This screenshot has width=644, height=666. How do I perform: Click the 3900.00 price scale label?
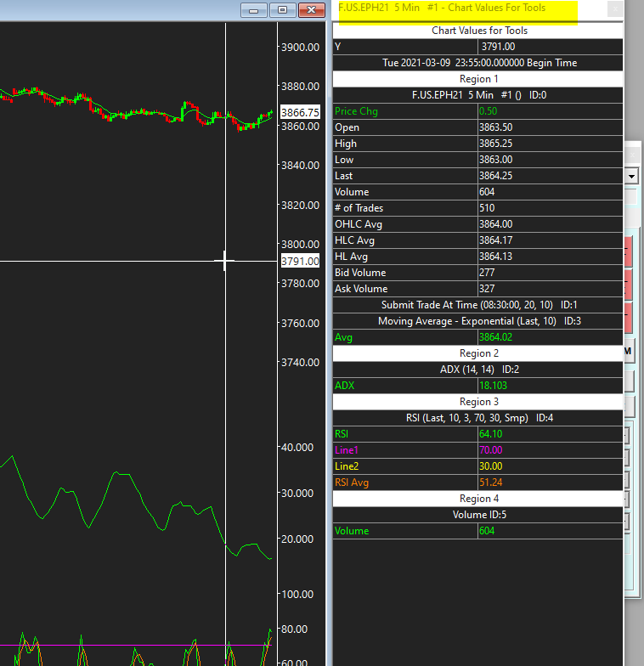pos(301,48)
